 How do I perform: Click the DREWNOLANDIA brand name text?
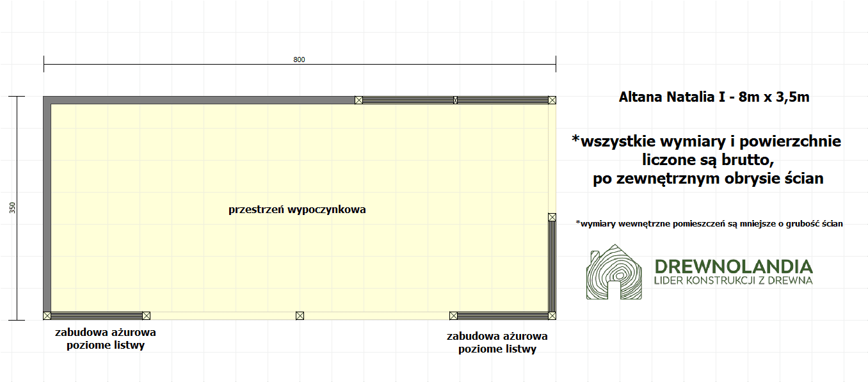pos(733,266)
